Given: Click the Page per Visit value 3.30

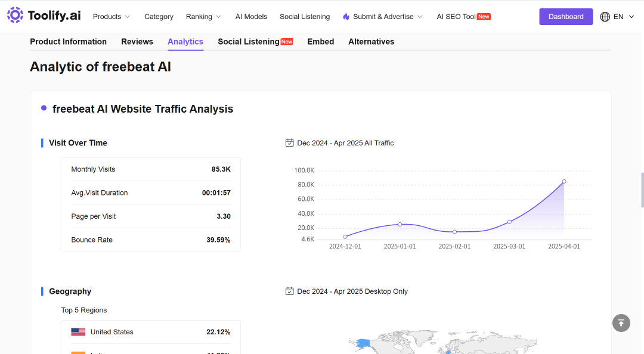Looking at the screenshot, I should click(224, 216).
